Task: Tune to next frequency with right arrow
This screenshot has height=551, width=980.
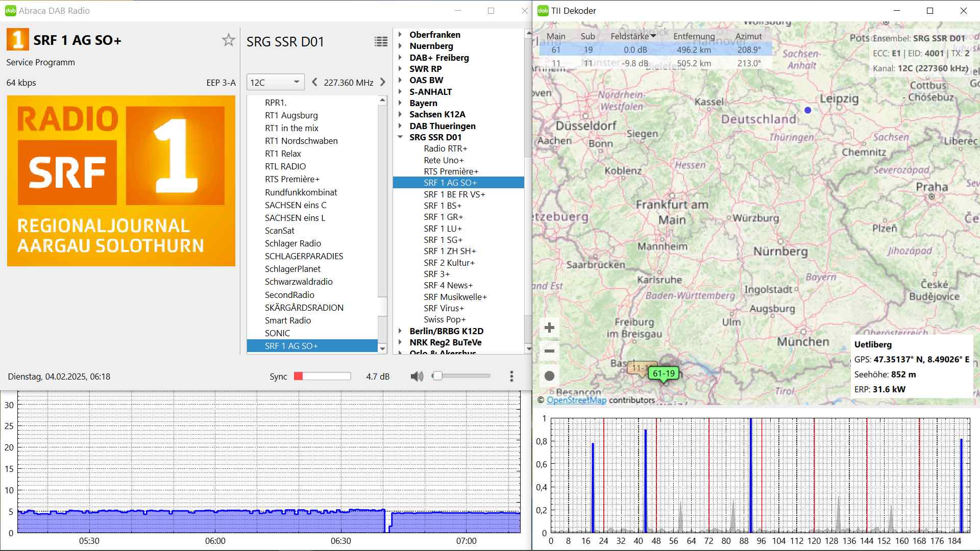Action: tap(383, 82)
